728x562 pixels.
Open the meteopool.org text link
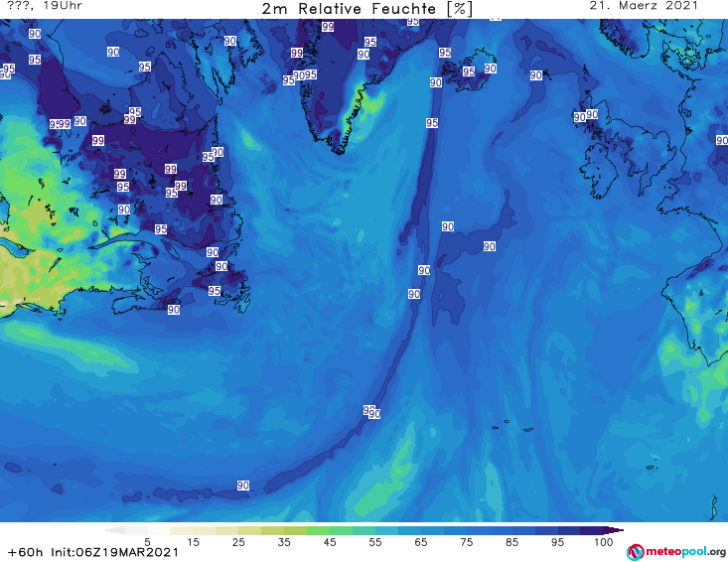[685, 551]
